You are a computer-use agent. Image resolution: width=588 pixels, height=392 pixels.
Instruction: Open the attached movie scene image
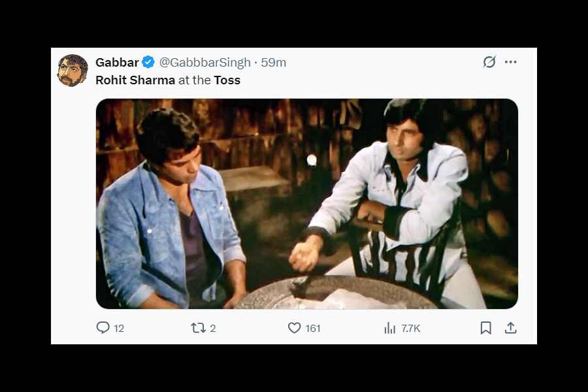(306, 203)
